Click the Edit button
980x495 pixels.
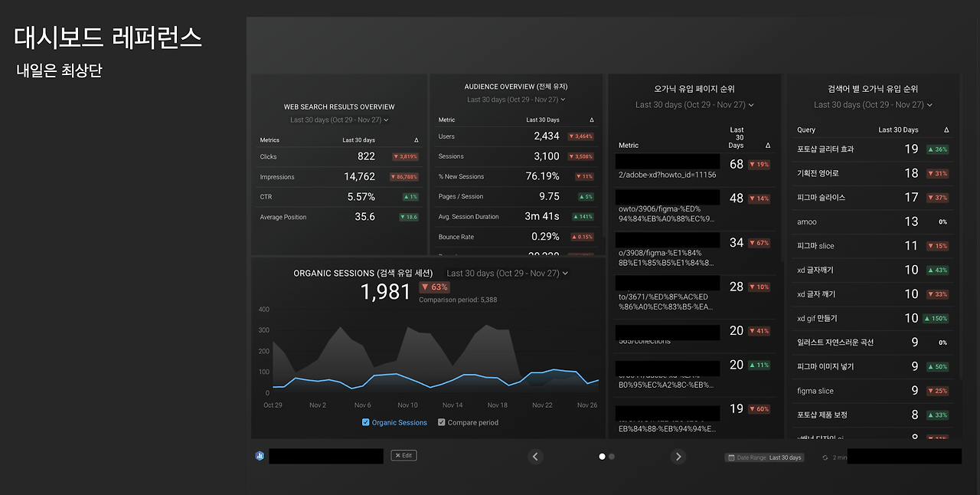click(403, 455)
